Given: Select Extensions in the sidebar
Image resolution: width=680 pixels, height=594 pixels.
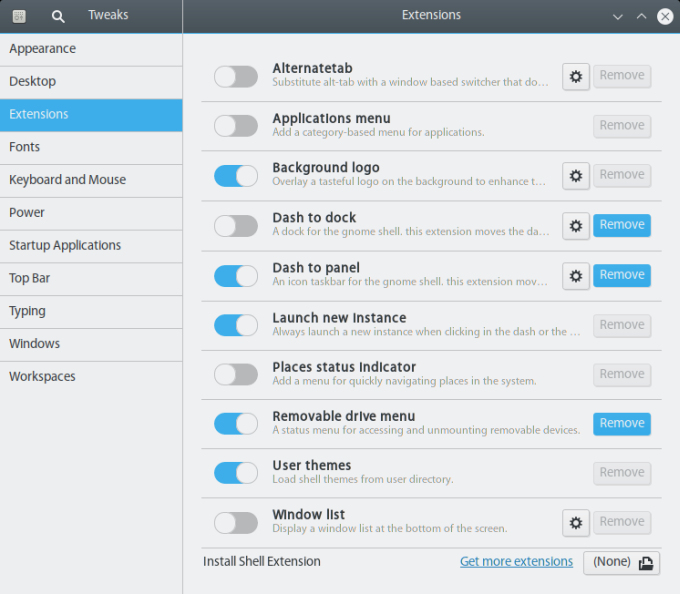Looking at the screenshot, I should click(x=91, y=115).
